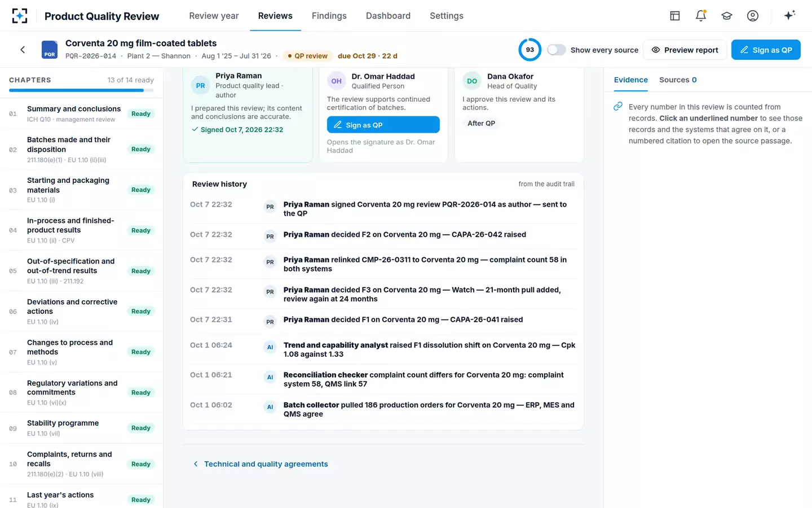This screenshot has height=508, width=812.
Task: Go to the Dashboard tab
Action: click(x=388, y=16)
